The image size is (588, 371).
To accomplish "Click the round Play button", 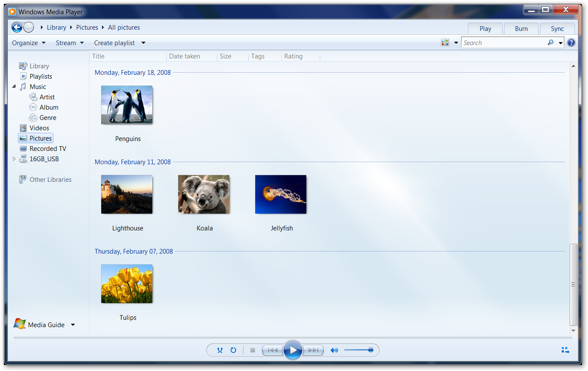I will pos(293,350).
